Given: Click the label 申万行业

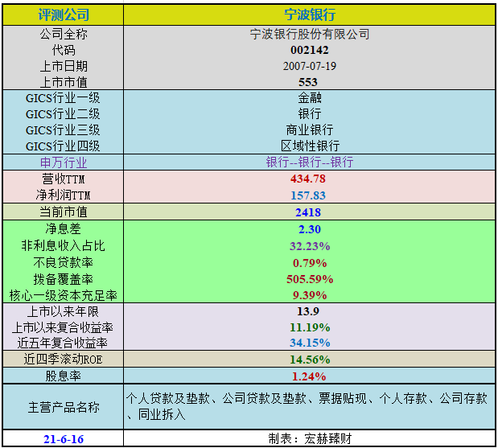Looking at the screenshot, I should click(64, 162).
